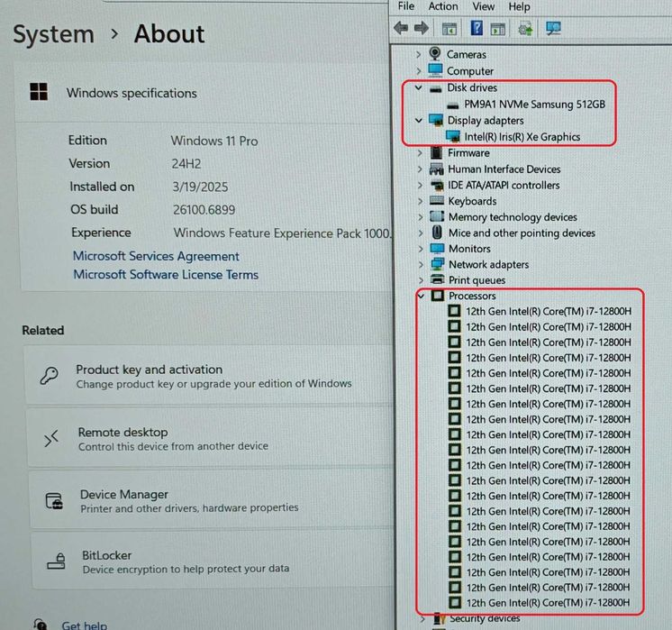
Task: Expand the Cameras node
Action: [x=419, y=54]
